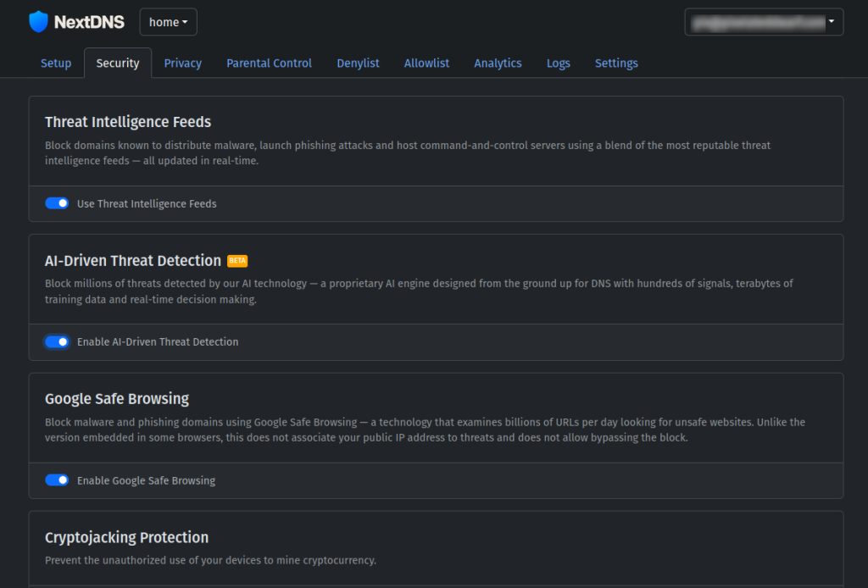Click the 'Block millions of threats' description

(x=419, y=291)
